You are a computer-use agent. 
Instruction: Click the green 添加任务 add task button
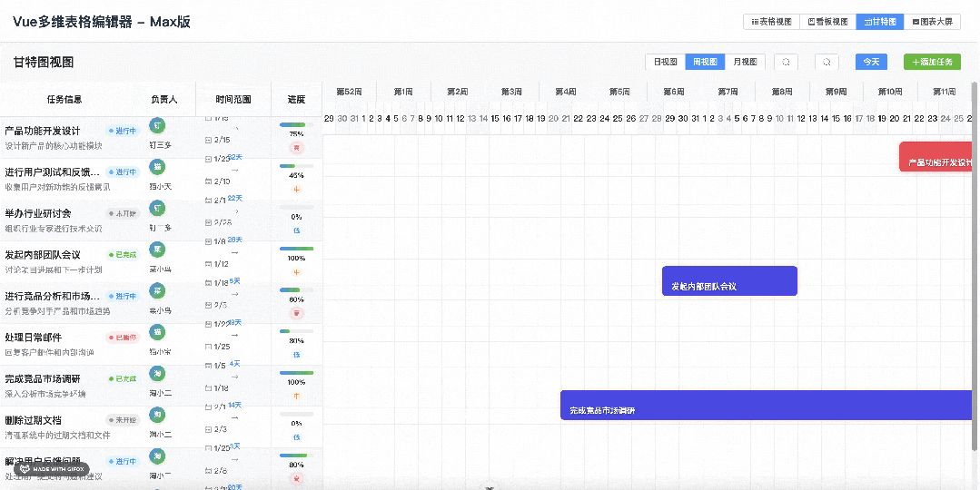point(932,62)
